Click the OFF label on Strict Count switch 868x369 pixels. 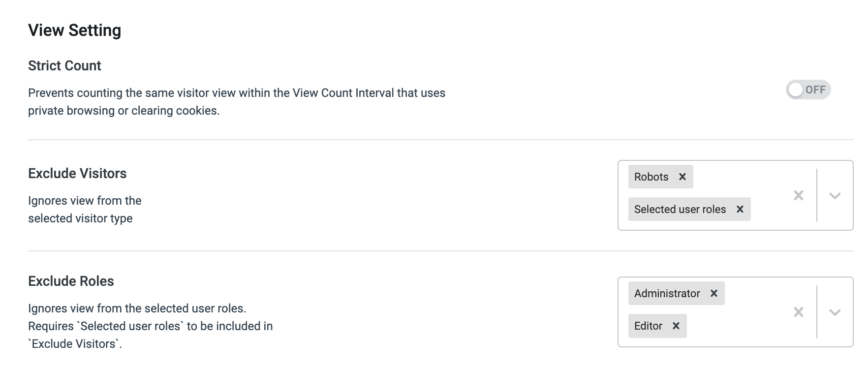click(x=815, y=90)
